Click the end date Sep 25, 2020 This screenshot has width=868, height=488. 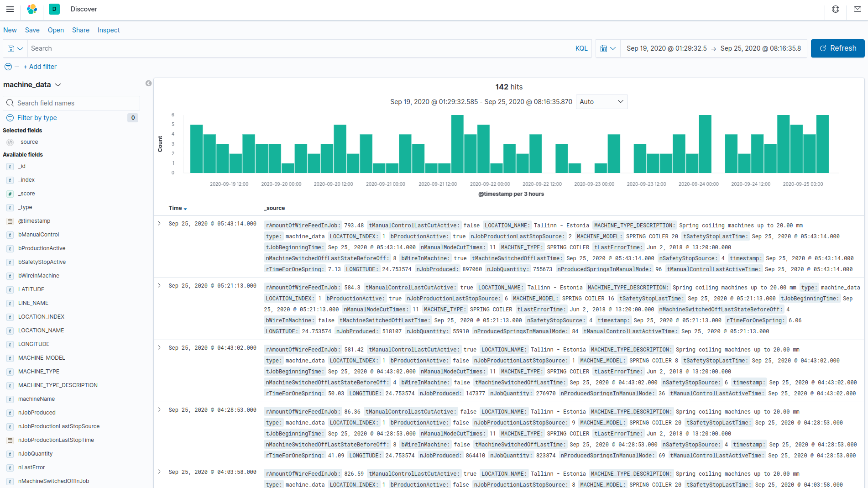[761, 48]
